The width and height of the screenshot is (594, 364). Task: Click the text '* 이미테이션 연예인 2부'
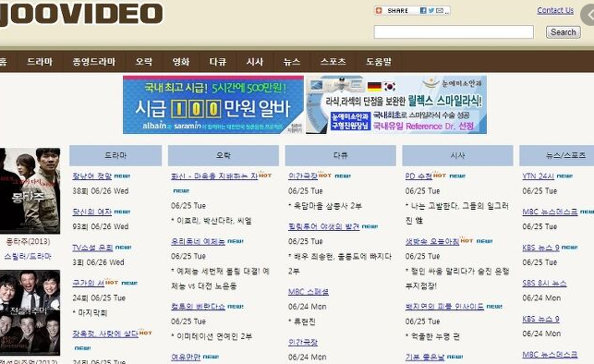coord(212,336)
